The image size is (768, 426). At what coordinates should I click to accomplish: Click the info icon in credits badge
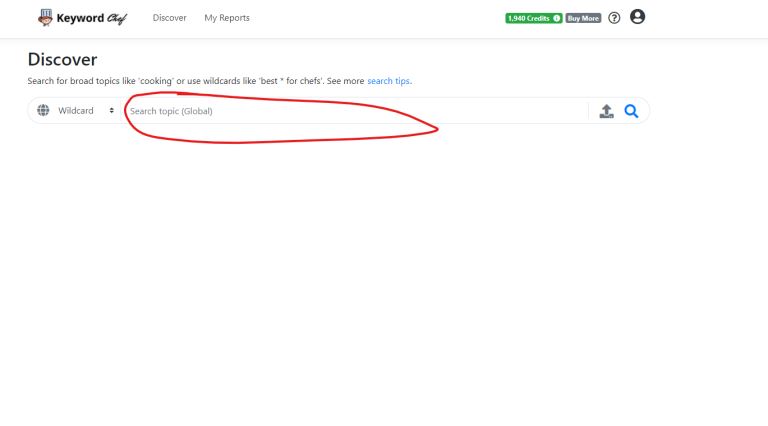556,18
